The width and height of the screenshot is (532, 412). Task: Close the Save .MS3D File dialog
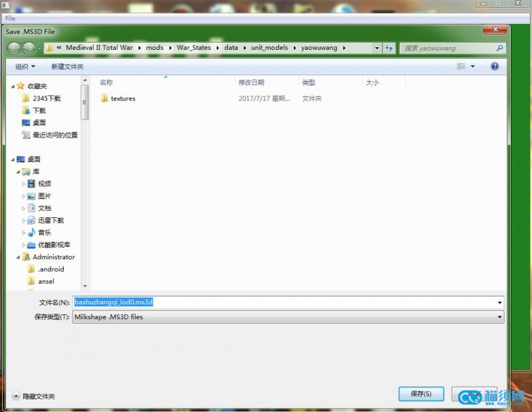tap(495, 29)
